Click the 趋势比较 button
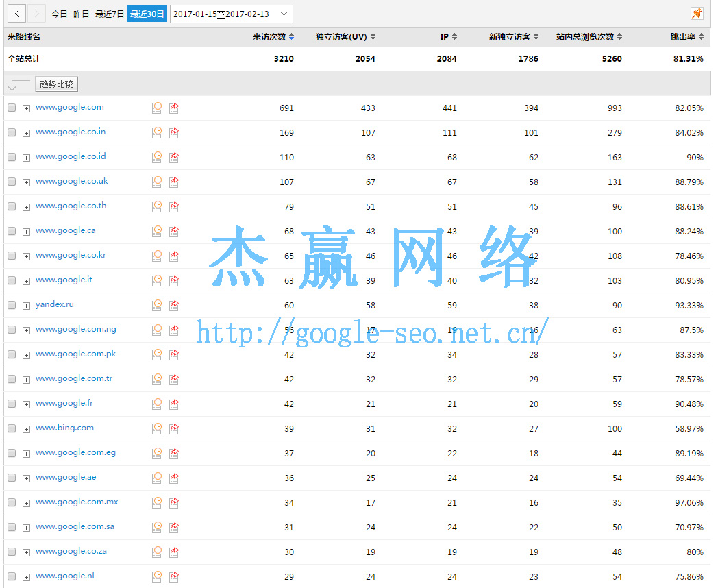 56,84
